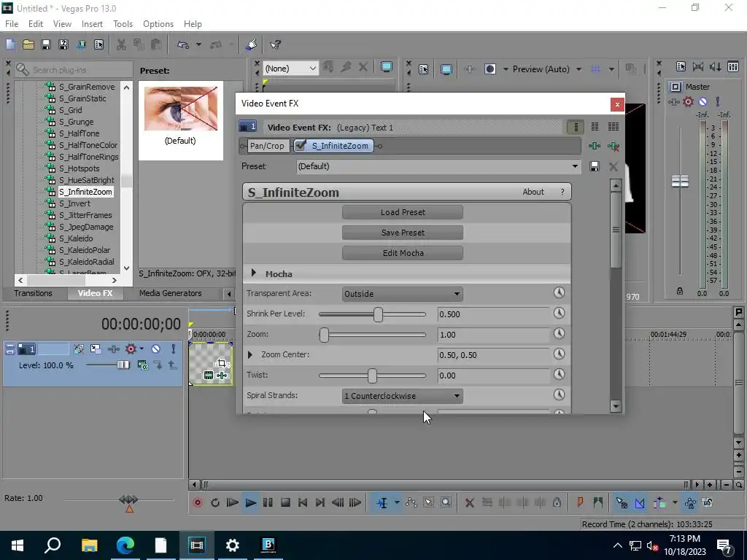Toggle Enable Snapping button
This screenshot has width=747, height=560.
click(622, 502)
